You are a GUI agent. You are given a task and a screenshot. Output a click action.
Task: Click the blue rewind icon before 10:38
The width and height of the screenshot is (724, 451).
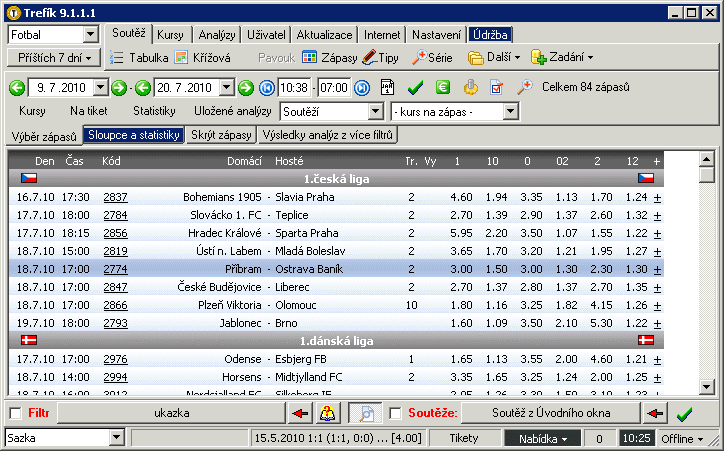pos(267,88)
